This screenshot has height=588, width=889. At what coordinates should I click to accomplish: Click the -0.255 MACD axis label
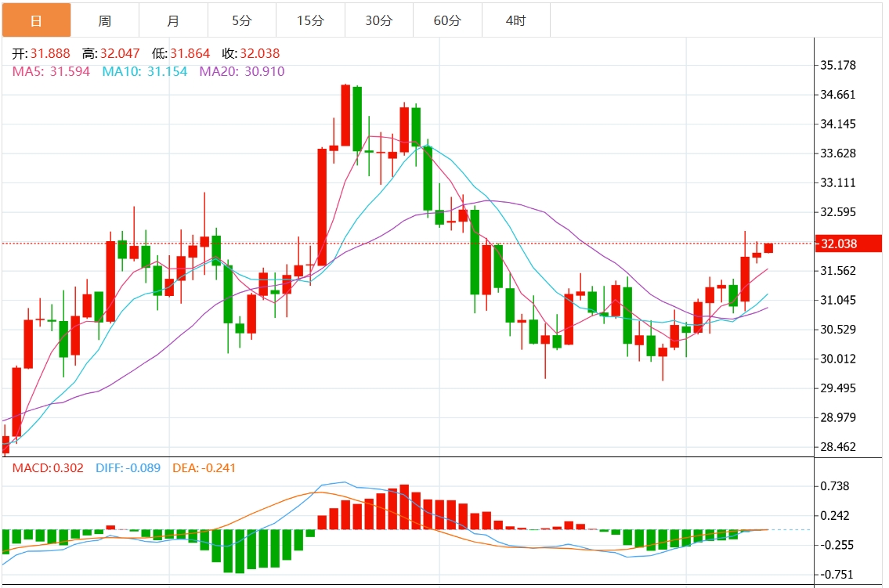click(x=837, y=545)
